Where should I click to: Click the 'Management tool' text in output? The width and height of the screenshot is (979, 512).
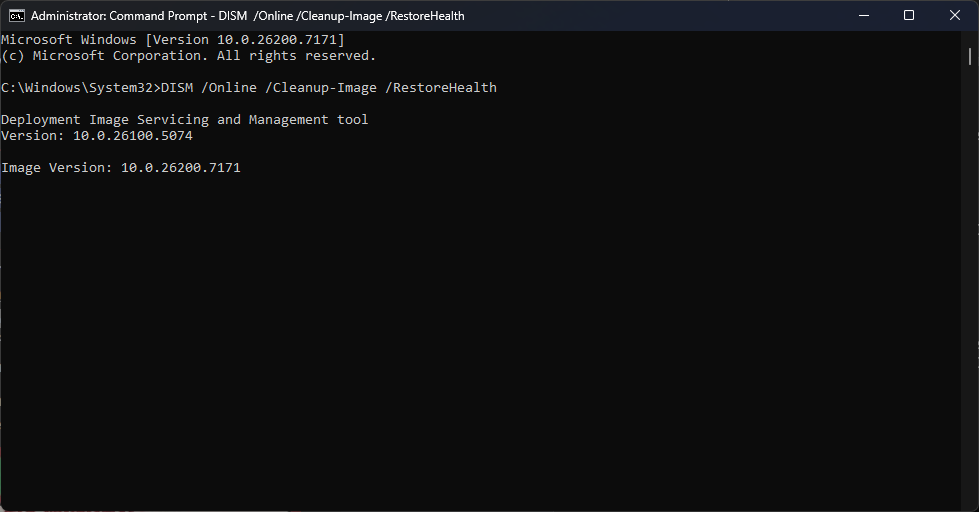click(309, 120)
